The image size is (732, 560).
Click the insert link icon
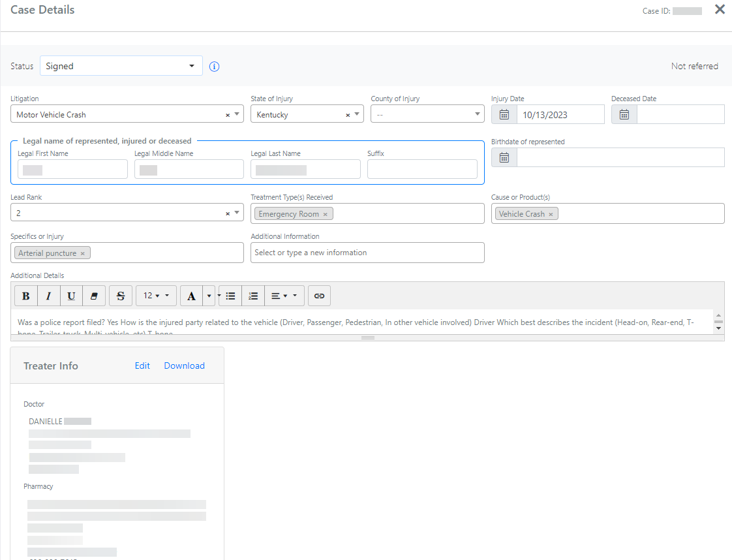click(x=319, y=296)
